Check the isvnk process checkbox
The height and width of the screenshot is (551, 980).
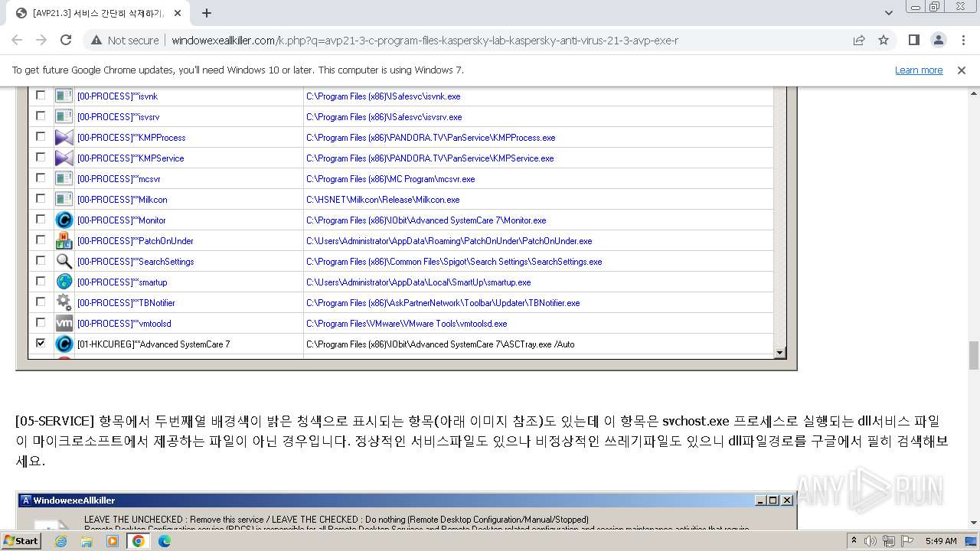pyautogui.click(x=41, y=96)
